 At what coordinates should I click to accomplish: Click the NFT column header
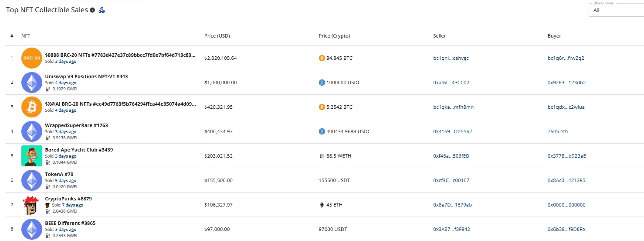[26, 36]
